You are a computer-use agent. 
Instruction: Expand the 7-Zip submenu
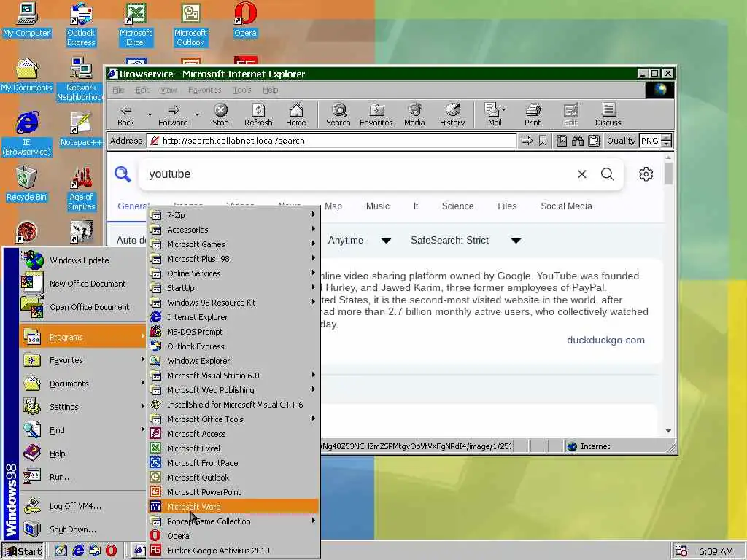[x=233, y=215]
